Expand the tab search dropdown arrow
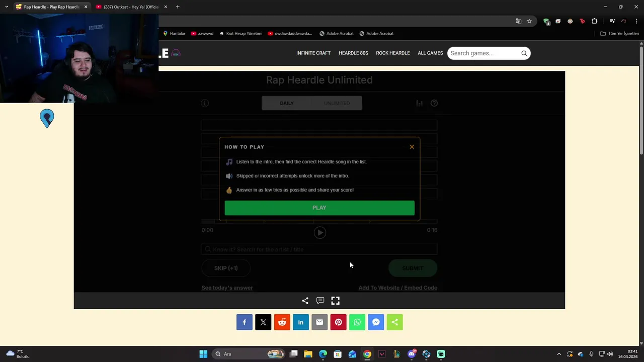The width and height of the screenshot is (644, 362). tap(7, 7)
